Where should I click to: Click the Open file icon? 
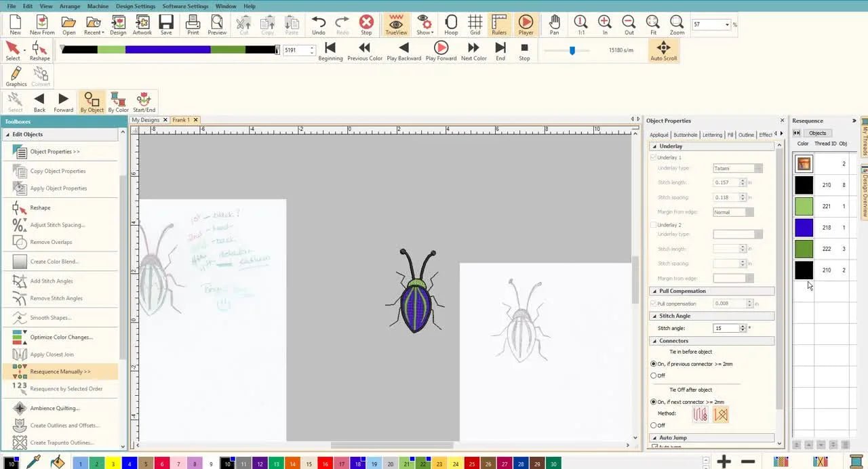(69, 25)
